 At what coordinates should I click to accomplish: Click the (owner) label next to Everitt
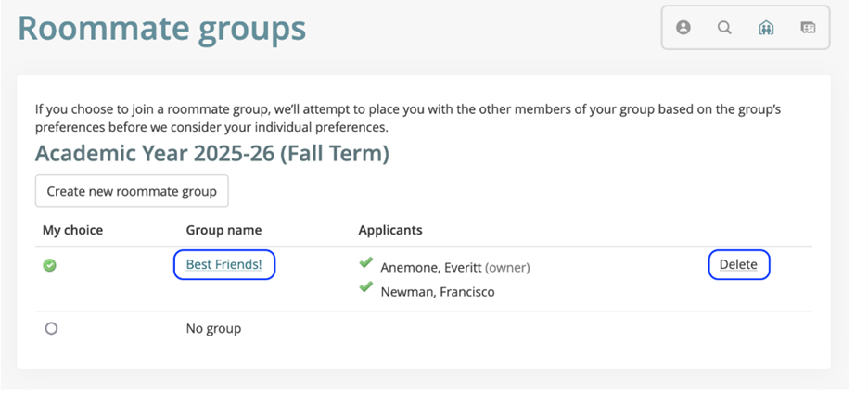click(507, 268)
